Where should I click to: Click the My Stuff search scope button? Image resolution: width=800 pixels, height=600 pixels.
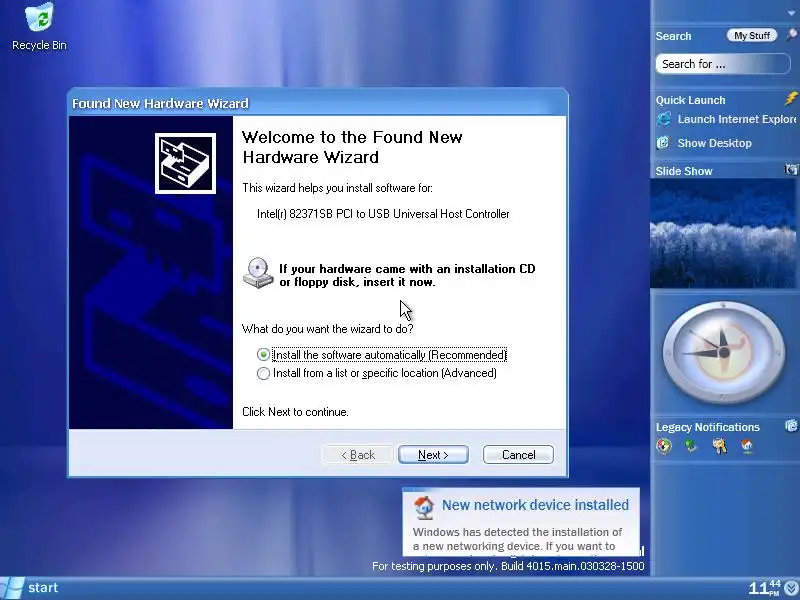(752, 36)
